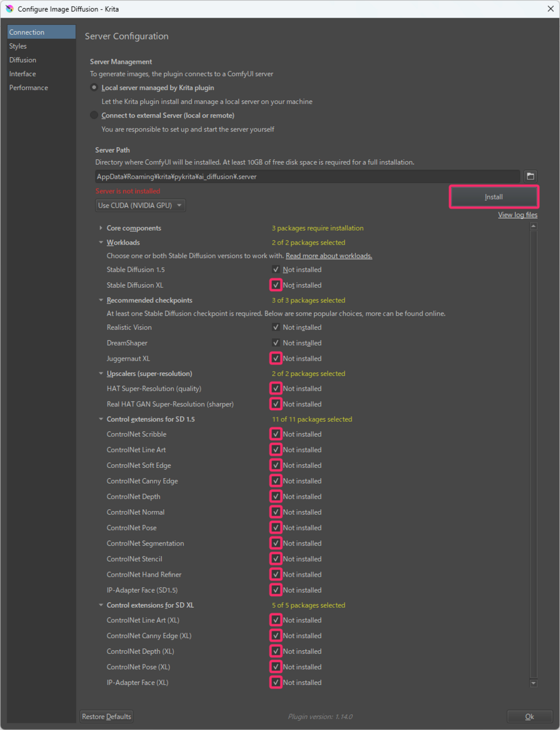Click the package list vertical scrollbar

(x=533, y=454)
